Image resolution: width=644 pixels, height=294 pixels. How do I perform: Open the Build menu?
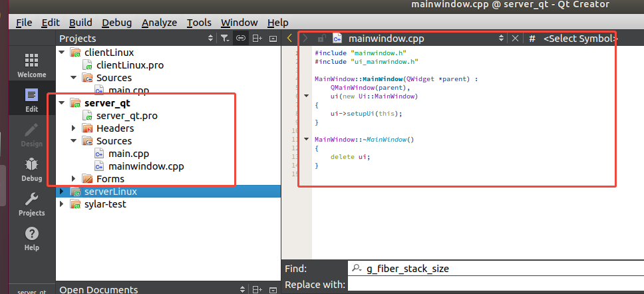click(x=80, y=23)
